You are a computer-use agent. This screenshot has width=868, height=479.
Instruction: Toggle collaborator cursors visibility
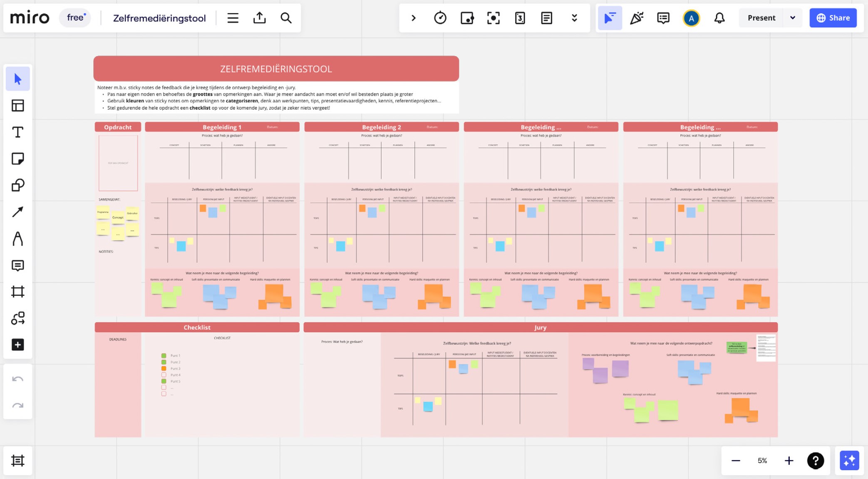(x=610, y=18)
